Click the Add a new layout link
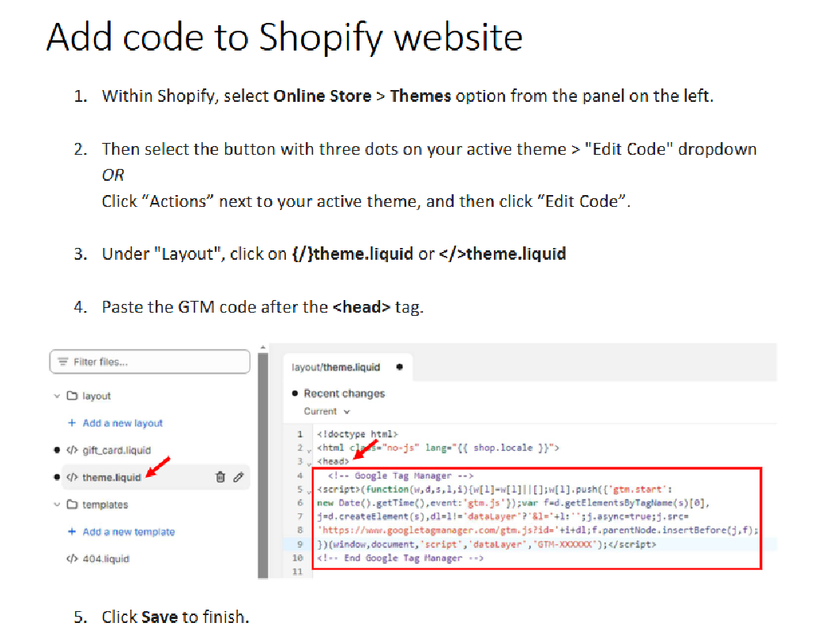The height and width of the screenshot is (638, 840). click(x=122, y=423)
